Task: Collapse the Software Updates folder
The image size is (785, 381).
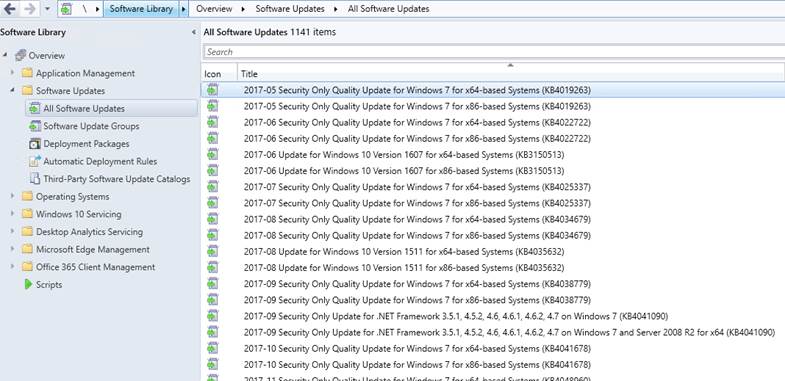Action: (x=13, y=90)
